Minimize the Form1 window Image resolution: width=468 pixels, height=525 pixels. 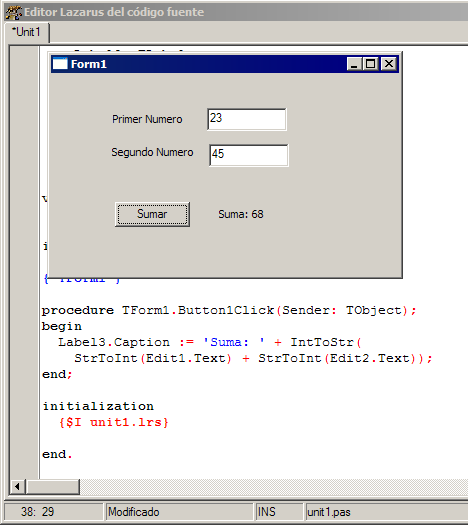pyautogui.click(x=354, y=64)
